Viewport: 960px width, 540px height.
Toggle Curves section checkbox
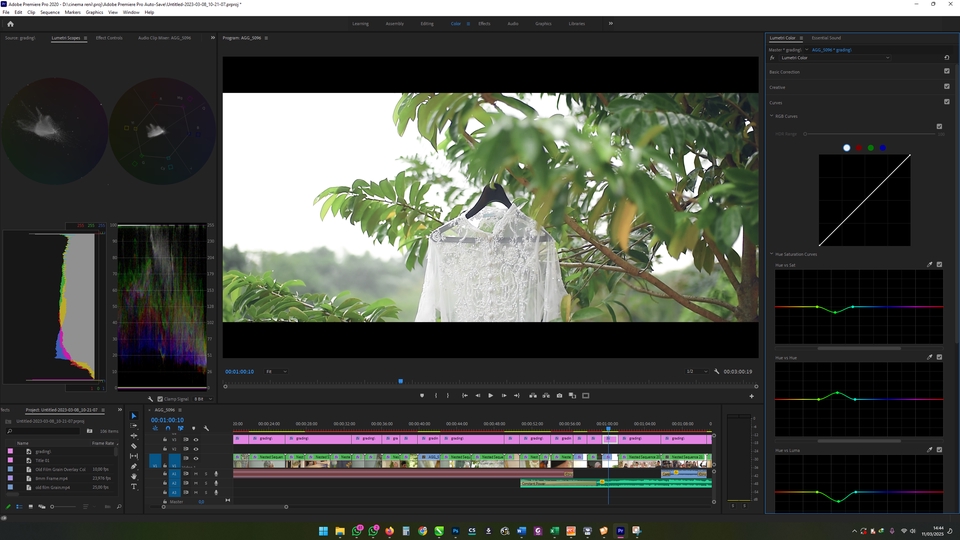(947, 102)
